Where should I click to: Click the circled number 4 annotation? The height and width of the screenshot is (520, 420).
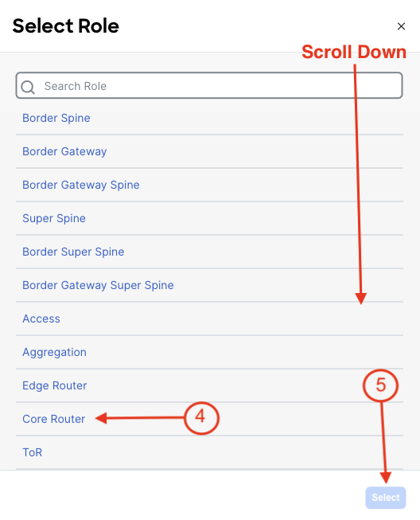(x=201, y=418)
